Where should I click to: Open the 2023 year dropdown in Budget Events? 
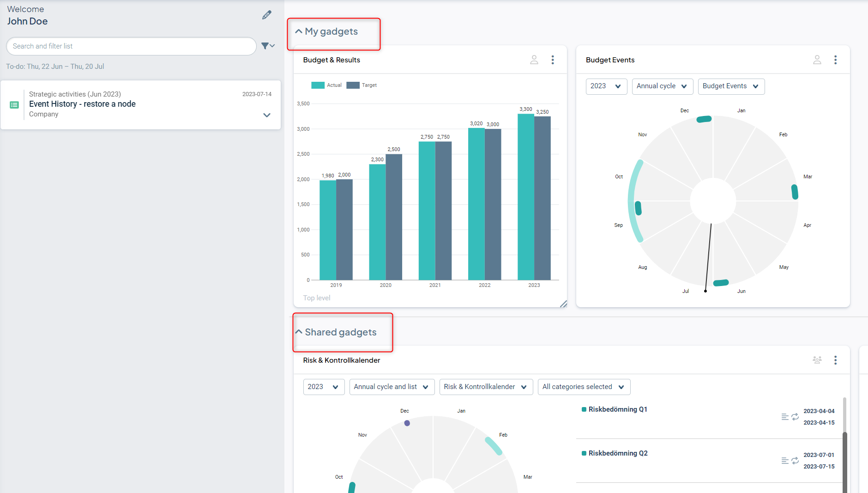pos(606,86)
